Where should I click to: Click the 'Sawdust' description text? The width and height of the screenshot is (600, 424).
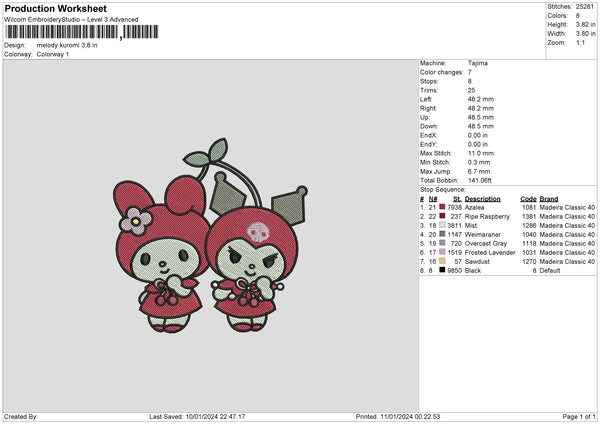coord(477,262)
